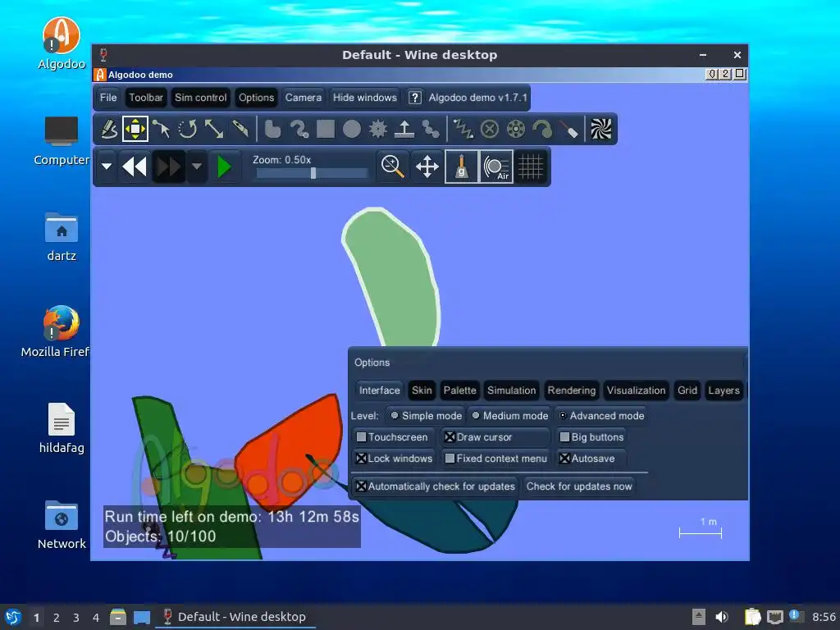The height and width of the screenshot is (630, 840).
Task: Select the Laser pen tool icon
Action: pyautogui.click(x=569, y=129)
